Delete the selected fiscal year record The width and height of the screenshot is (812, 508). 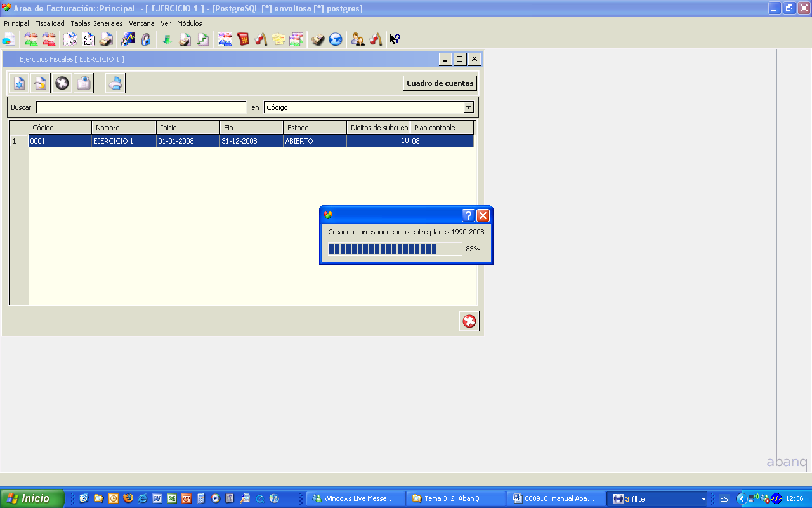click(62, 83)
